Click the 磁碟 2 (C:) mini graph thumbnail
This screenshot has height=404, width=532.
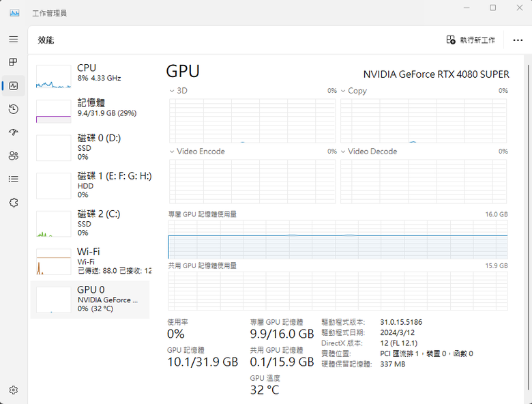point(54,224)
